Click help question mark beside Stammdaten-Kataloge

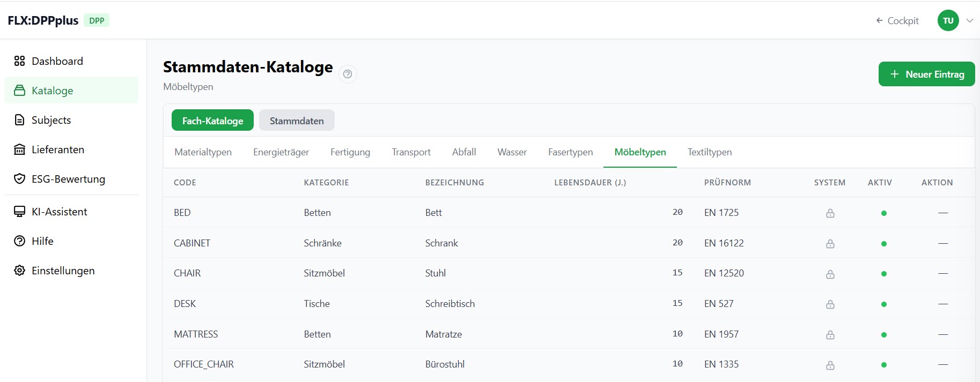[x=348, y=74]
